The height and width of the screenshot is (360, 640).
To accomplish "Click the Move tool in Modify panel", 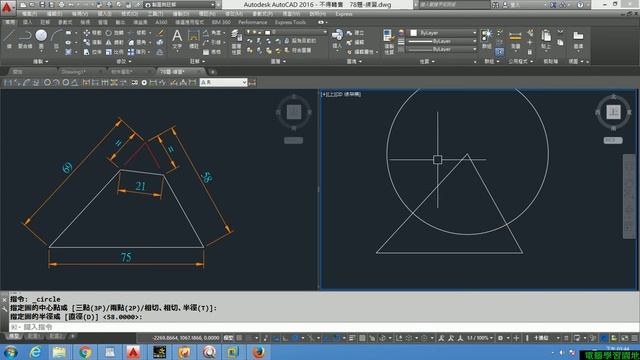I will pyautogui.click(x=92, y=33).
